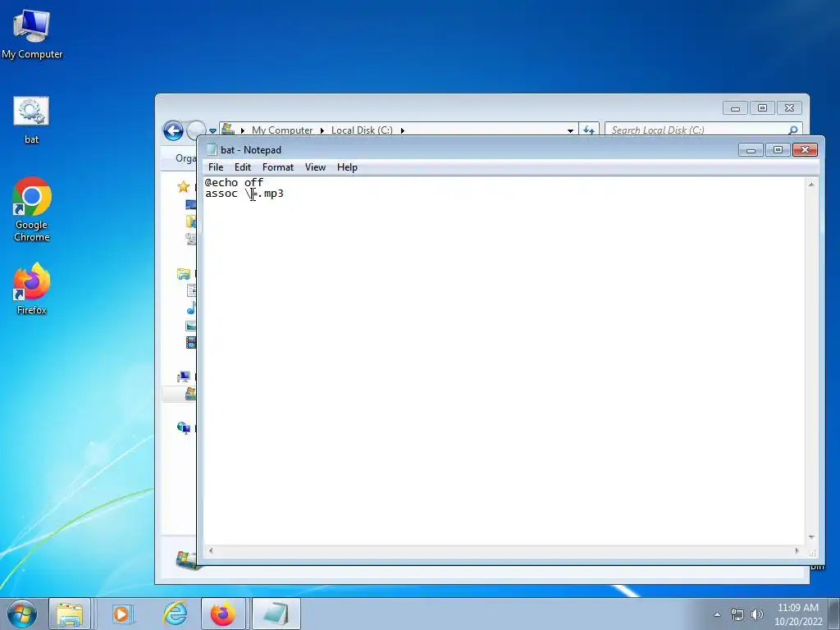Launch the Firefox desktop shortcut

pos(32,289)
